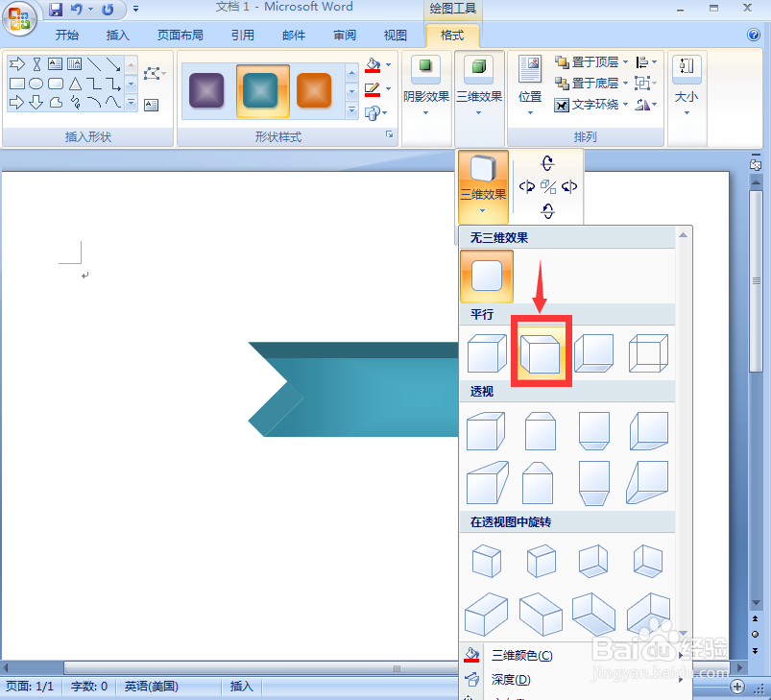
Task: Click the draw text box icon
Action: coord(152,105)
